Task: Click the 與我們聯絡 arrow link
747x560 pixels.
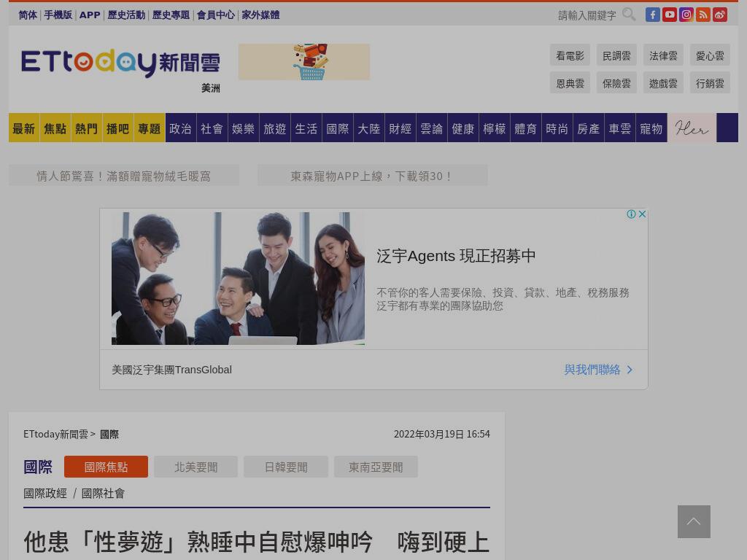Action: [x=598, y=370]
